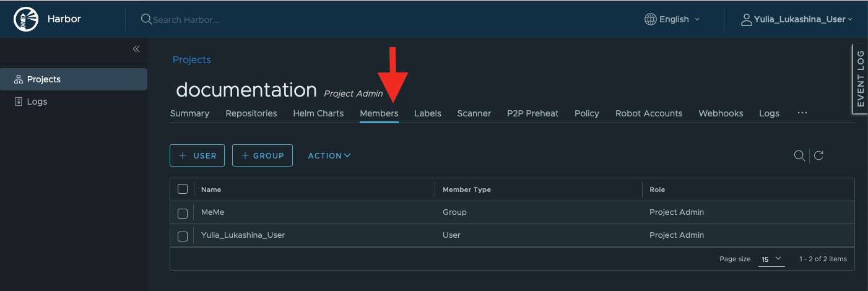Follow the Projects breadcrumb link
The width and height of the screenshot is (868, 291).
[192, 60]
